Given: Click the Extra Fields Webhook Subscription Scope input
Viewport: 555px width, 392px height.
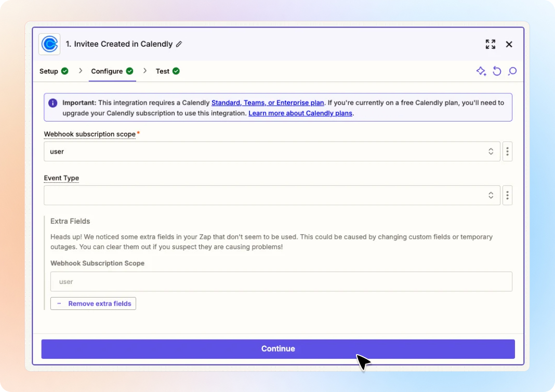Looking at the screenshot, I should coord(281,281).
